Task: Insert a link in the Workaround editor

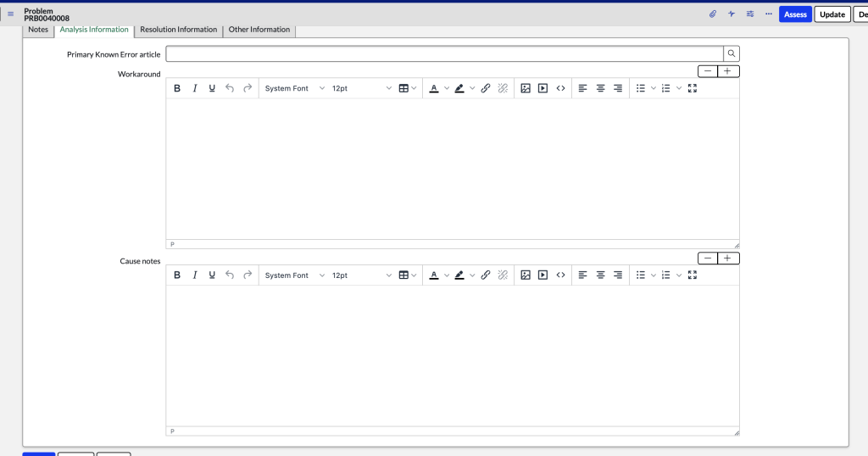Action: 486,88
